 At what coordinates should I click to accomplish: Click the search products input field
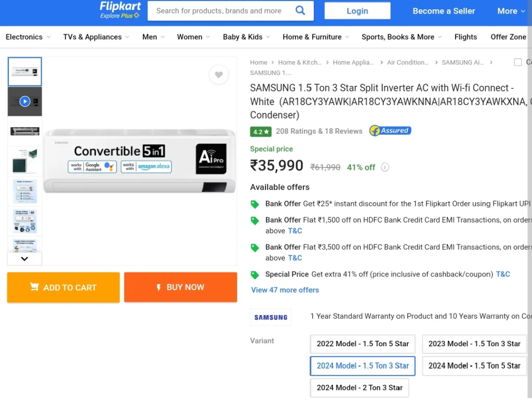coord(219,11)
